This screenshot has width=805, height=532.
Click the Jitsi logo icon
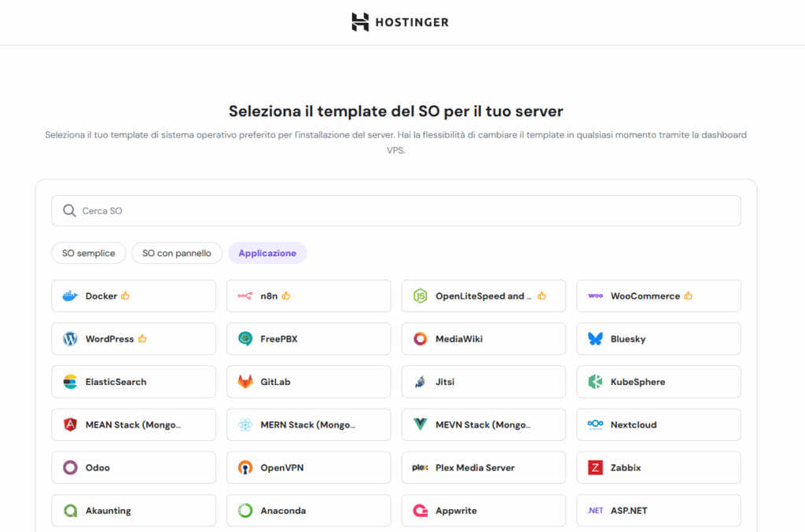[x=421, y=382]
